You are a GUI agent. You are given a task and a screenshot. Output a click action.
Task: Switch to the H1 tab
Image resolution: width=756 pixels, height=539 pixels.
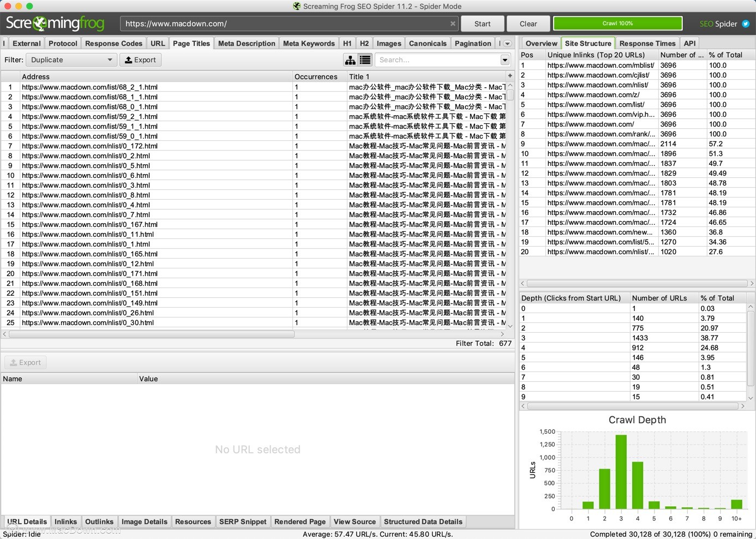coord(347,44)
